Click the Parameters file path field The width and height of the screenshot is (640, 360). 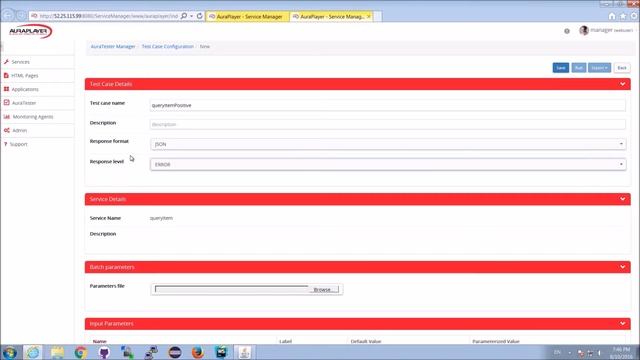(x=231, y=289)
